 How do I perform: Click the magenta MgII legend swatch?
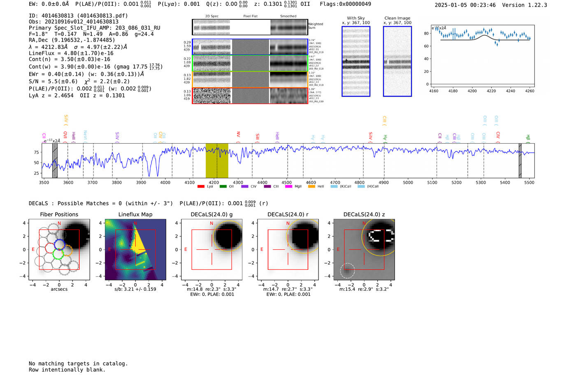pyautogui.click(x=289, y=187)
